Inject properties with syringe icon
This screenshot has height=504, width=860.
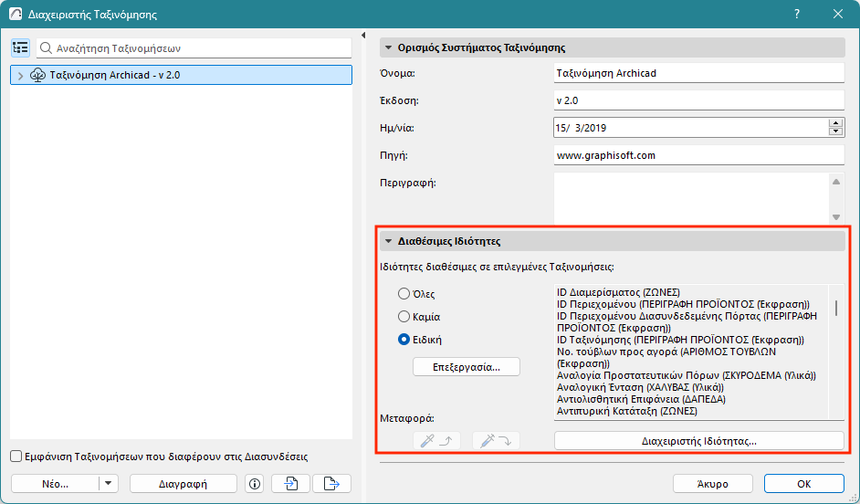click(496, 440)
